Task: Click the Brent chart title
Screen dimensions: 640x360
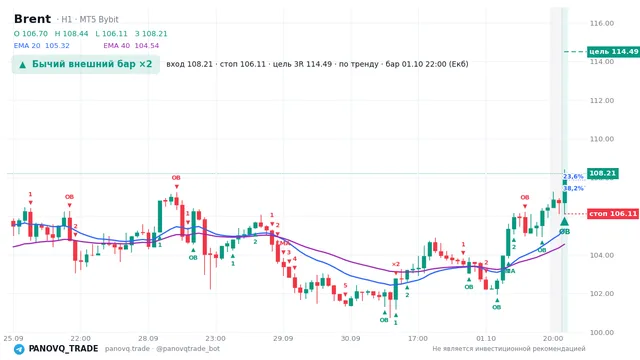Action: (x=32, y=19)
